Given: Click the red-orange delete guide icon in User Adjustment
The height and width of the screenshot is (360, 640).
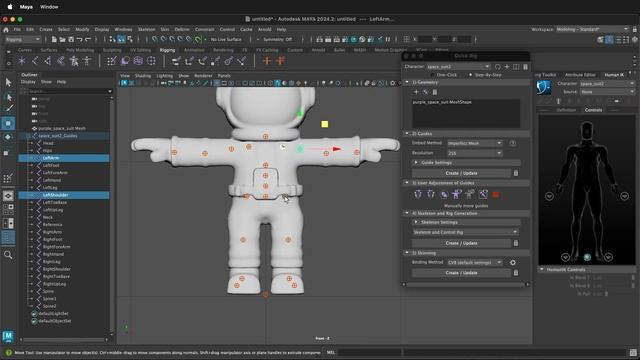Looking at the screenshot, I should tap(496, 195).
